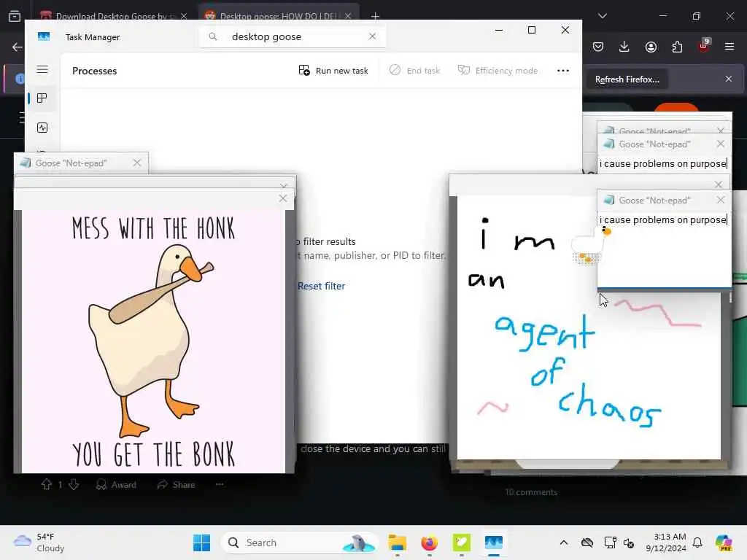Image resolution: width=747 pixels, height=560 pixels.
Task: Open Firefox list all tabs dropdown
Action: tap(603, 16)
